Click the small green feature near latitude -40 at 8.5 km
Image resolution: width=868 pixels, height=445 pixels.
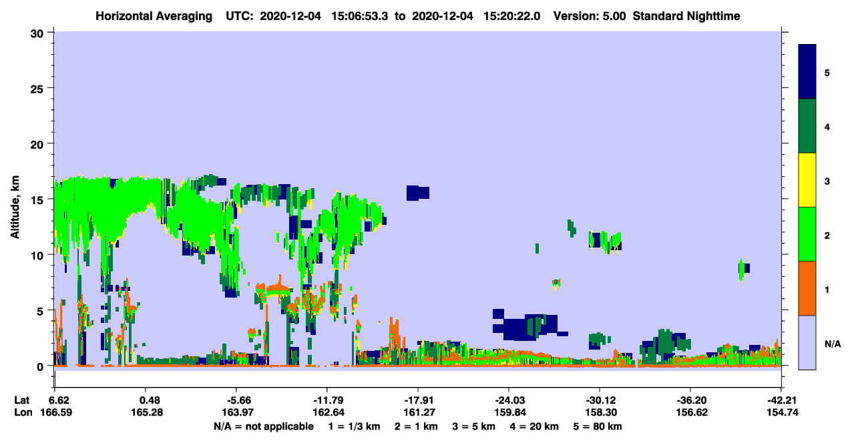coord(742,269)
